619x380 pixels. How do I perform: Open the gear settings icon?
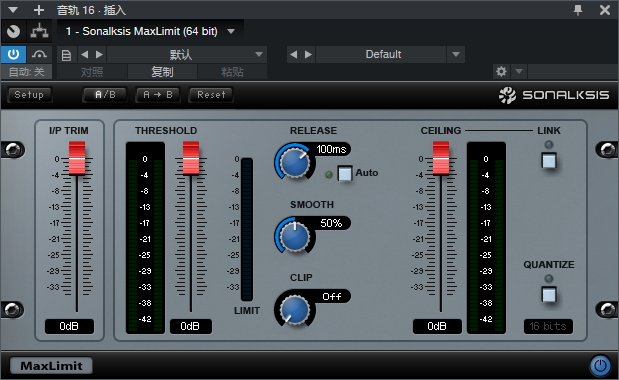501,72
